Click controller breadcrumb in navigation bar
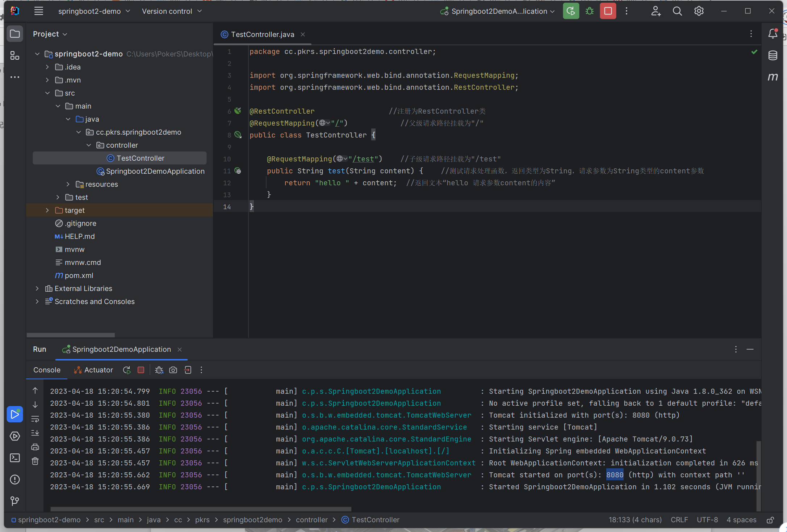 tap(311, 520)
